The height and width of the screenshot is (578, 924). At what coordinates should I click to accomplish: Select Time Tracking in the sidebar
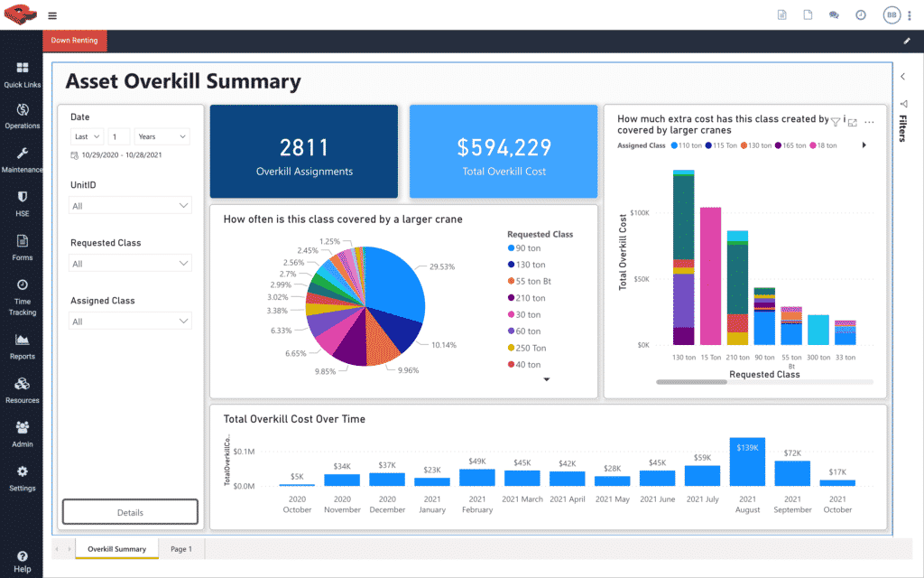point(22,294)
